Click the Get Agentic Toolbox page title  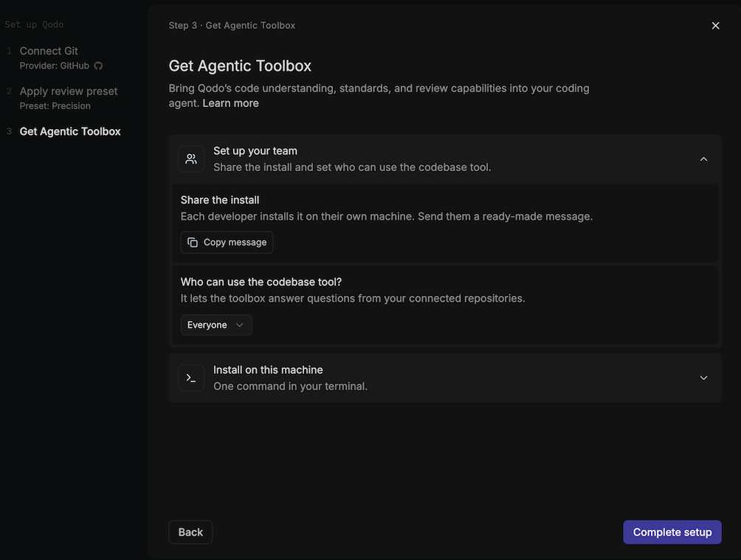click(x=240, y=66)
